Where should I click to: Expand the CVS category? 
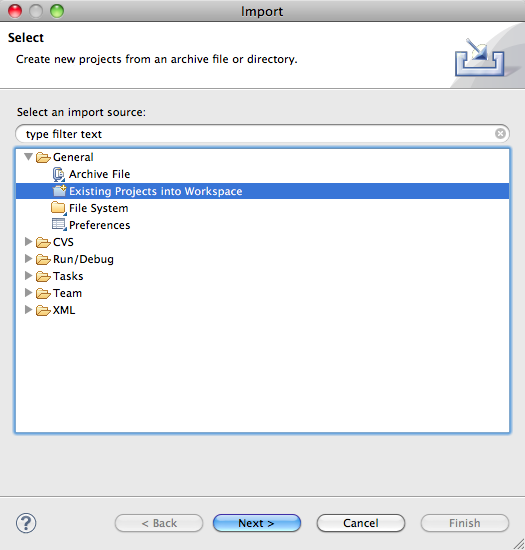pyautogui.click(x=28, y=242)
